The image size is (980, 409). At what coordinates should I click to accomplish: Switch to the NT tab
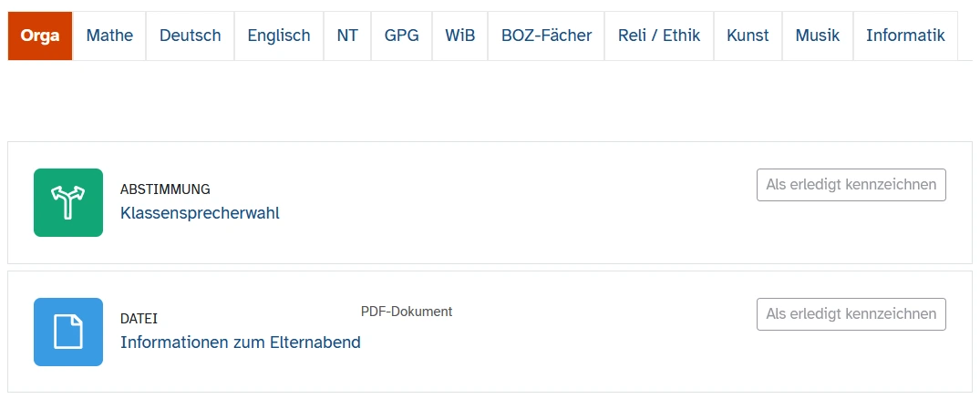tap(347, 36)
